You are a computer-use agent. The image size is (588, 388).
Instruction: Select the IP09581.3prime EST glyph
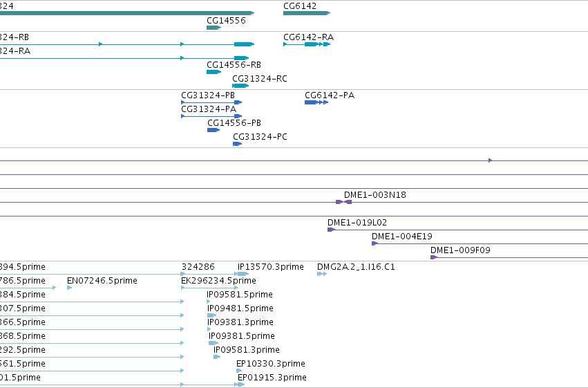click(217, 357)
